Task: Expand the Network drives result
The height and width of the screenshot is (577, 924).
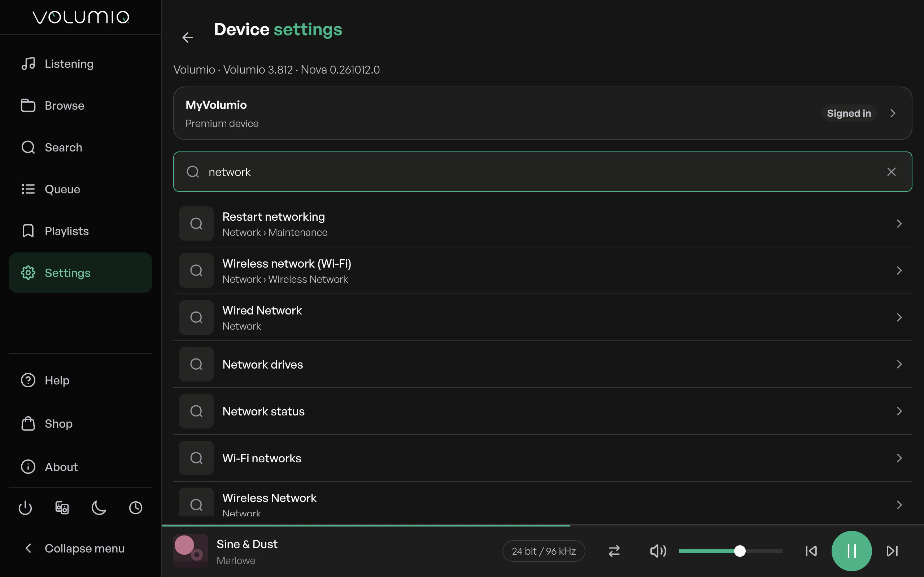Action: click(542, 365)
